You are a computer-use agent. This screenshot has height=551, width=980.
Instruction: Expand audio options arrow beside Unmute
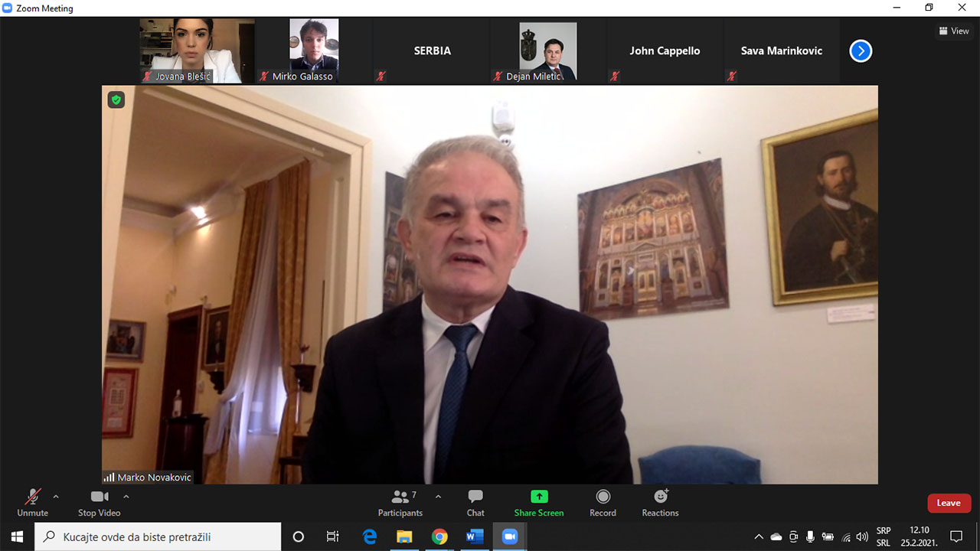click(x=56, y=497)
